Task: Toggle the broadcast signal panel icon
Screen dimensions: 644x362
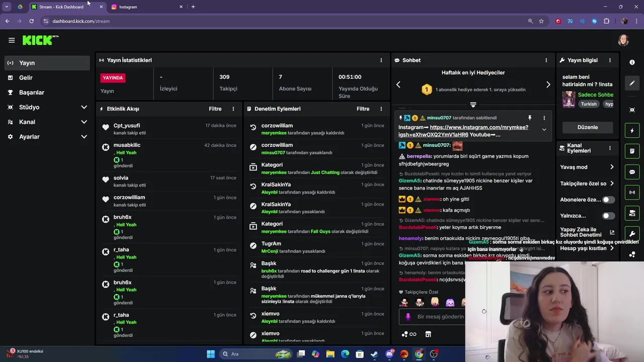Action: click(632, 193)
